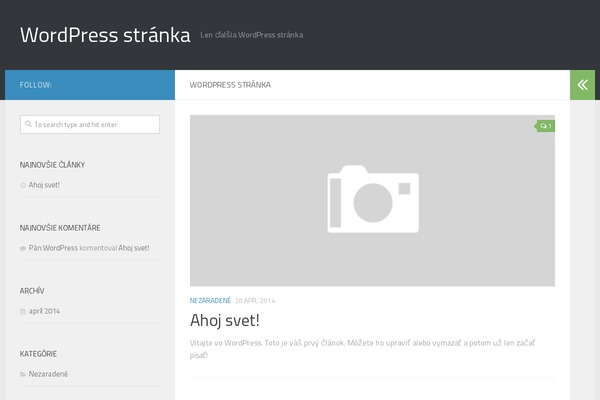
Task: Open NEZARADENÉ category tag above post title
Action: coord(210,300)
